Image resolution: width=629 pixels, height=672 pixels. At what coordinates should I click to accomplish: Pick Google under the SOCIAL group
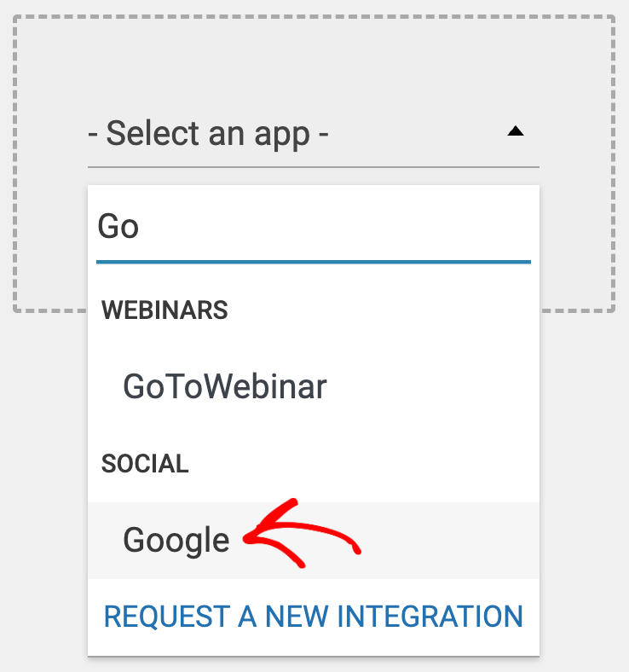[x=176, y=540]
